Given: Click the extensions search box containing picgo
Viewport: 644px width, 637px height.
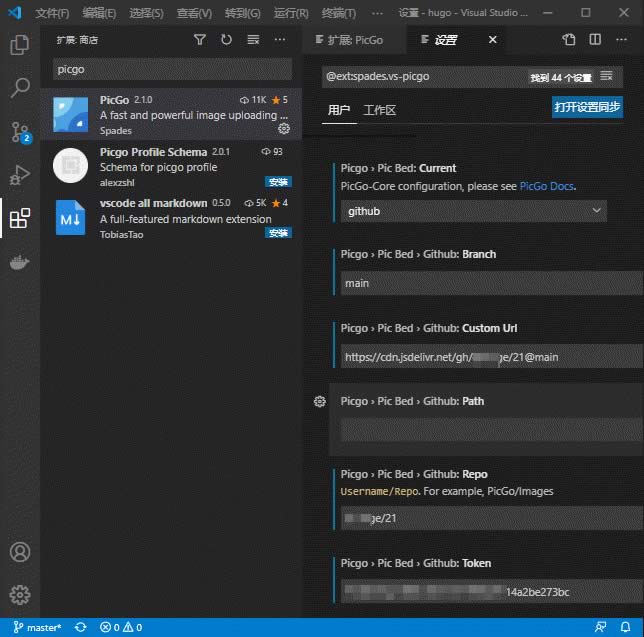Looking at the screenshot, I should (x=172, y=69).
